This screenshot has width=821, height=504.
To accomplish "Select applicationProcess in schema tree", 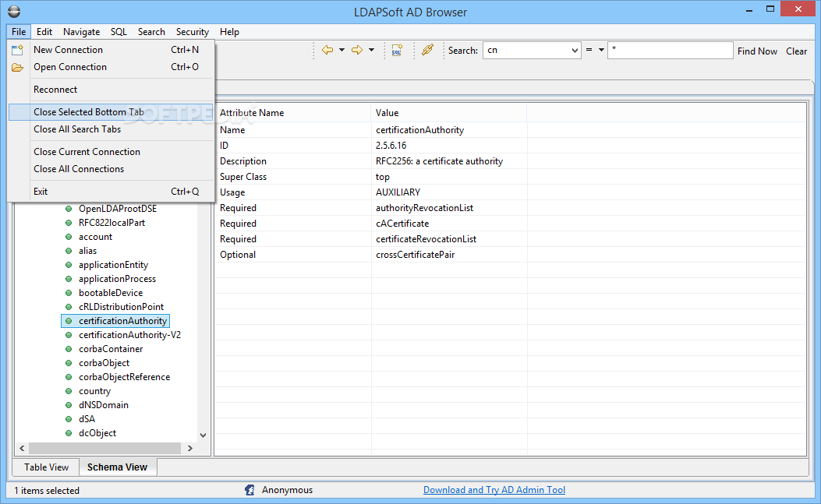I will 117,279.
